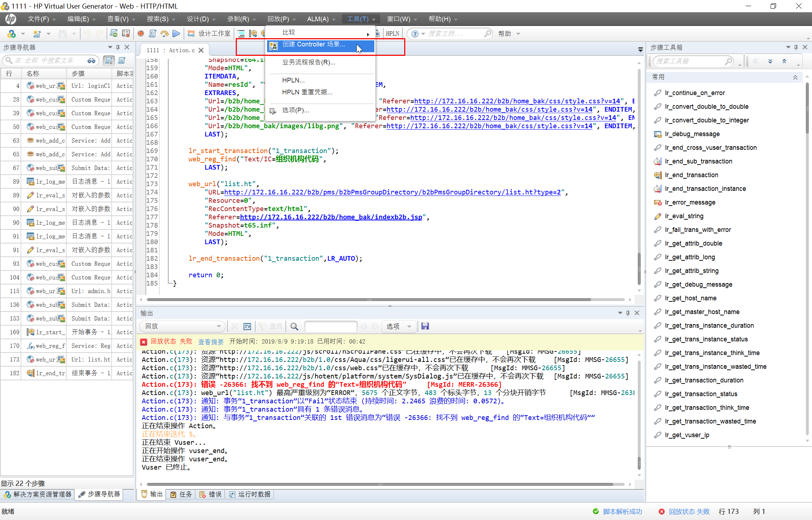The height and width of the screenshot is (520, 812).
Task: Switch to the 错误 tab at bottom
Action: [x=211, y=494]
